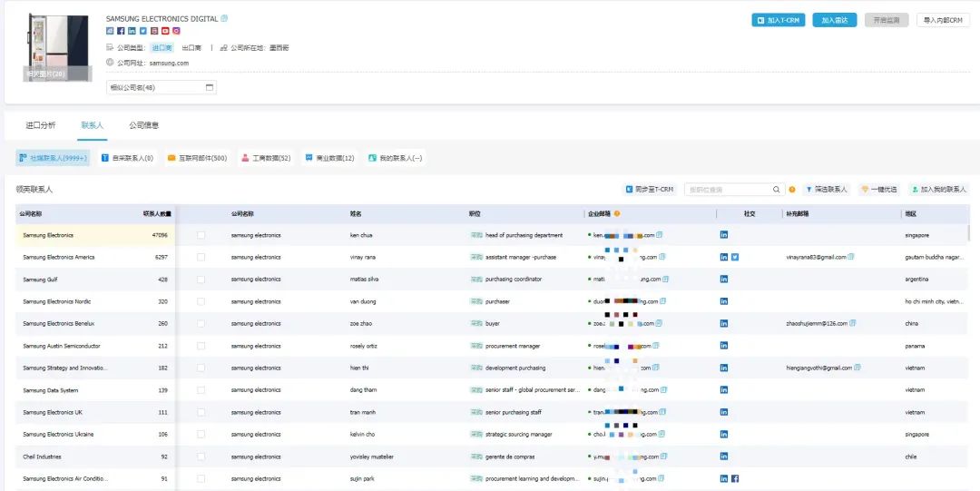Open the refrigerator product image thumbnail
Viewport: 980px width, 491px height.
[58, 45]
